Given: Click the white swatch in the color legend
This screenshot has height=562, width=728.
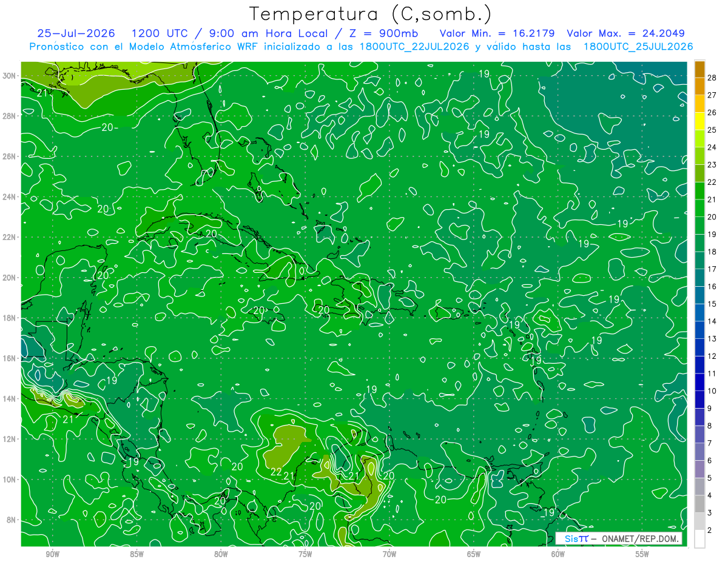Looking at the screenshot, I should click(700, 538).
